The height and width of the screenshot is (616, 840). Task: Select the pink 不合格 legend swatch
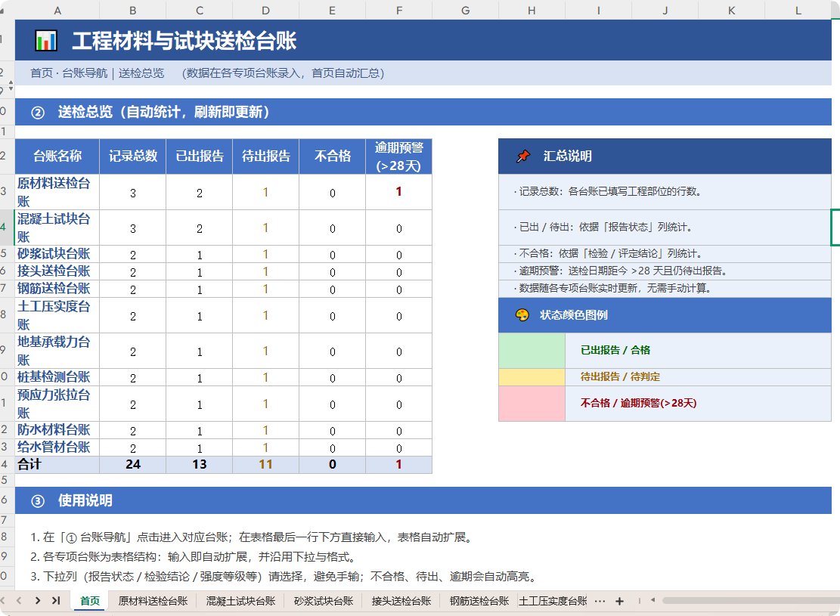532,404
